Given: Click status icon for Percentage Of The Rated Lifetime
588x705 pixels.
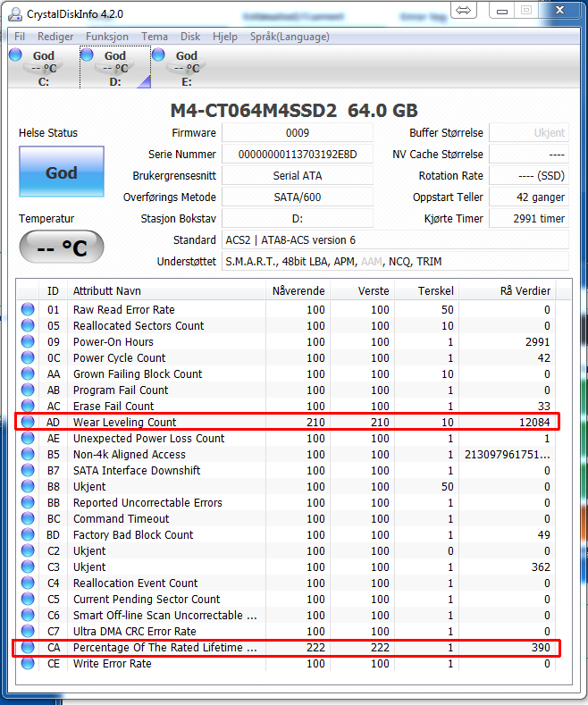Looking at the screenshot, I should tap(28, 648).
